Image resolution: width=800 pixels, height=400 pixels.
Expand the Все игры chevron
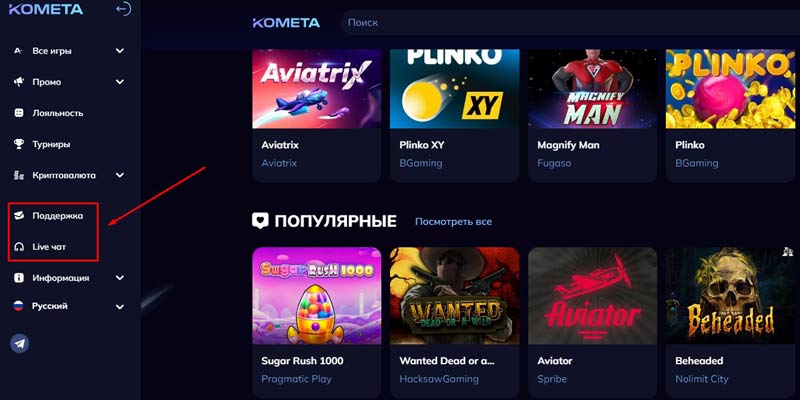coord(119,51)
